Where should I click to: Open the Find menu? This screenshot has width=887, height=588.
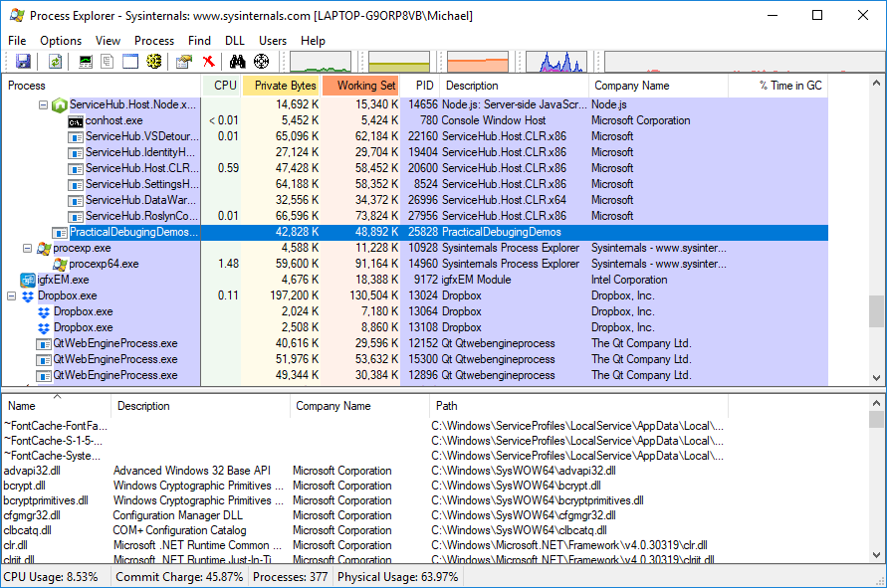click(x=199, y=41)
